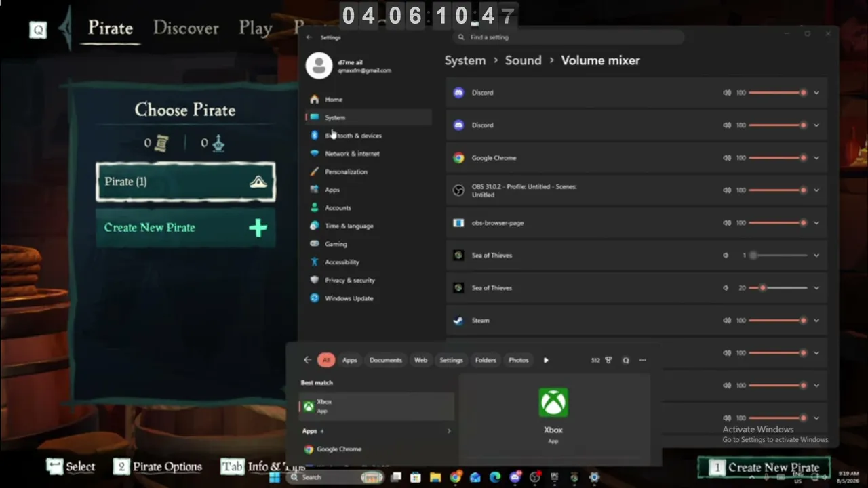Open the Xbox best match result
This screenshot has width=868, height=488.
pos(377,406)
